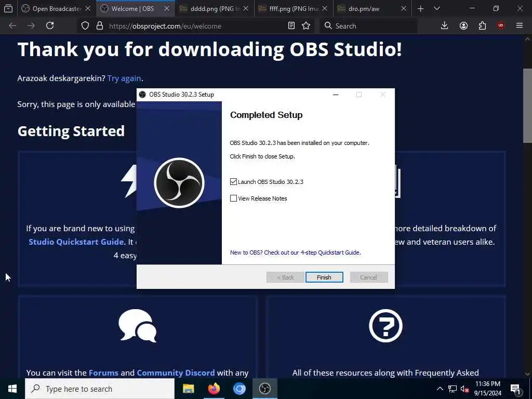
Task: Open the Chromium browser taskbar icon
Action: (x=239, y=389)
